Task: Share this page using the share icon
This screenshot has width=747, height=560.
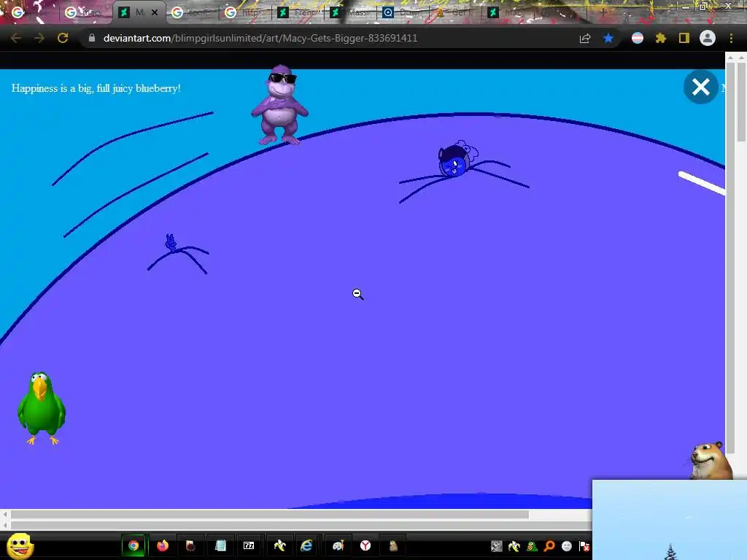Action: click(x=585, y=38)
